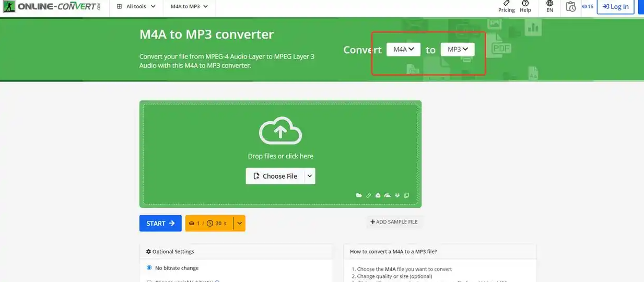Viewport: 644px width, 282px height.
Task: Import file from Google Drive icon
Action: click(378, 195)
